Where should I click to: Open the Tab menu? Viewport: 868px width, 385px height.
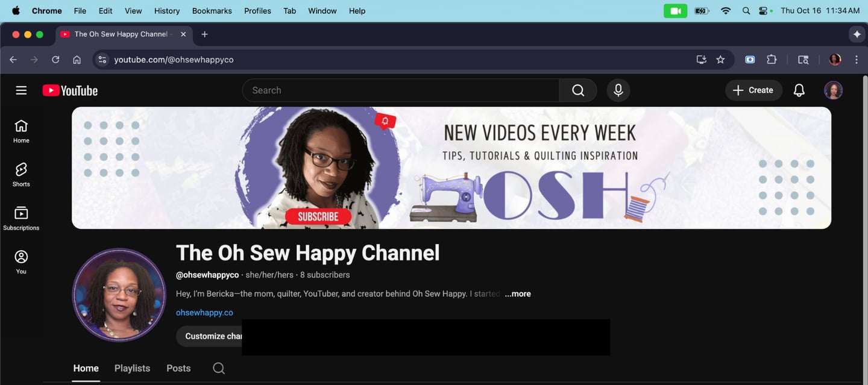290,11
